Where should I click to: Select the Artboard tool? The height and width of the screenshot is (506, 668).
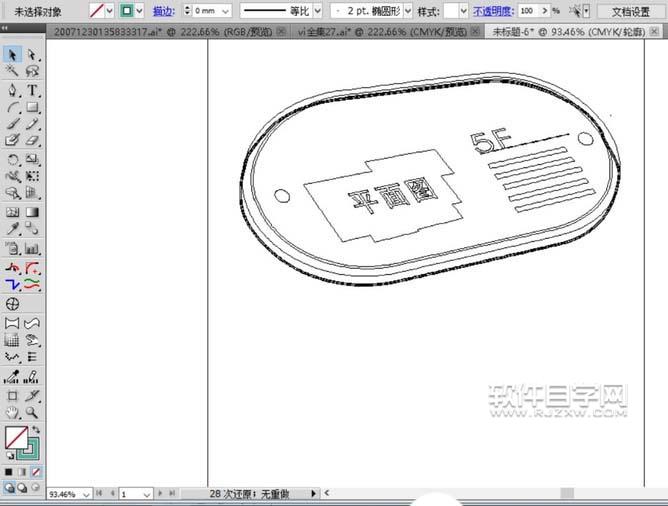(x=12, y=396)
